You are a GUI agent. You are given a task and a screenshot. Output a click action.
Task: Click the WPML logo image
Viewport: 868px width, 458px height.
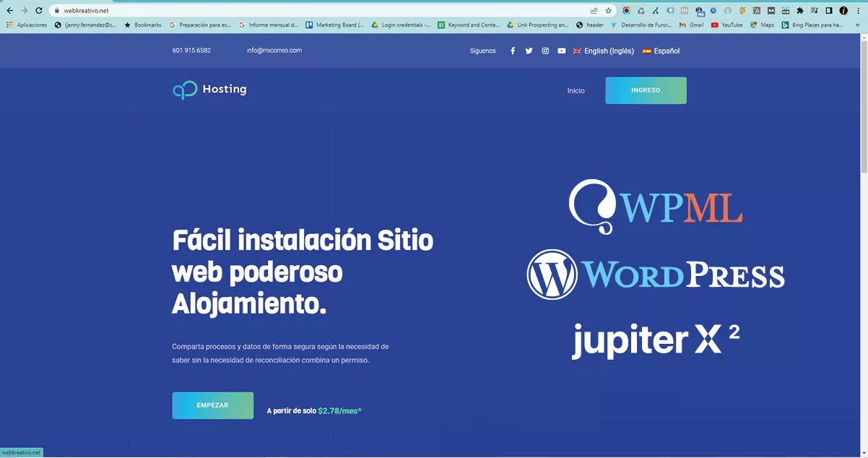point(656,207)
